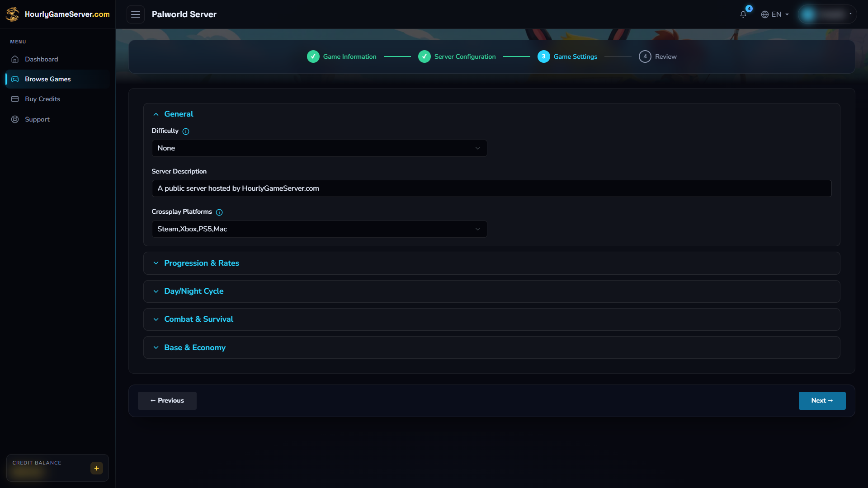This screenshot has height=488, width=868.
Task: Go to Dashboard in sidebar
Action: [57, 59]
